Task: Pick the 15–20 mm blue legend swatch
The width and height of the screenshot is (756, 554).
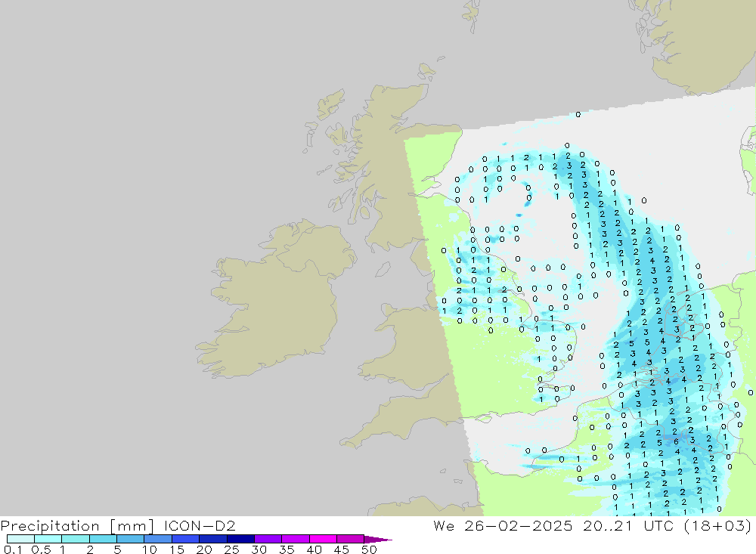Action: (185, 539)
